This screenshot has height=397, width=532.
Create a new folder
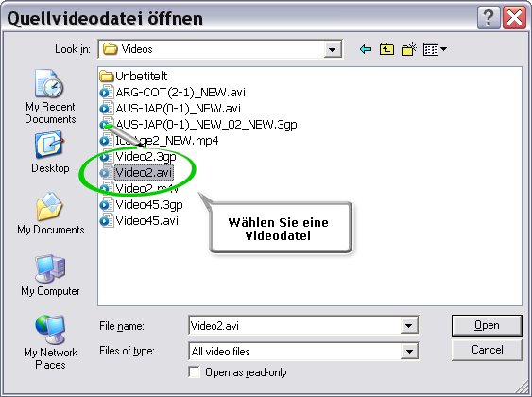[409, 49]
